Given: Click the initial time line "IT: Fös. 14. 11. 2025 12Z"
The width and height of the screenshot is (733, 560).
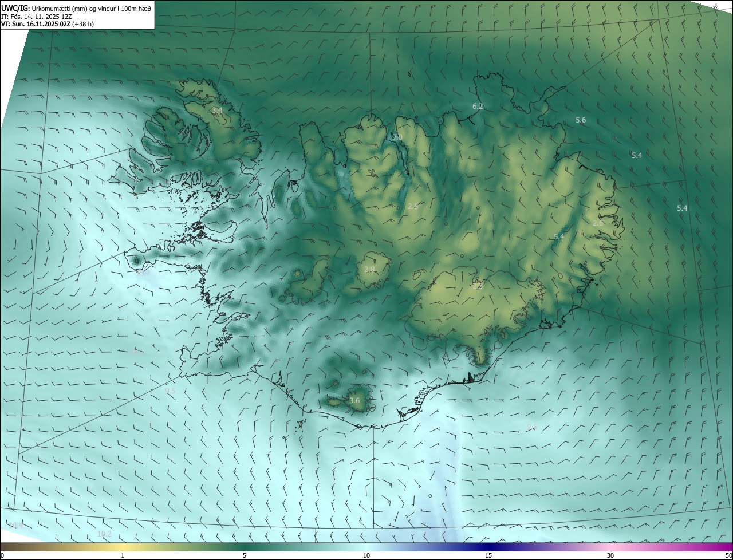Looking at the screenshot, I should 36,17.
